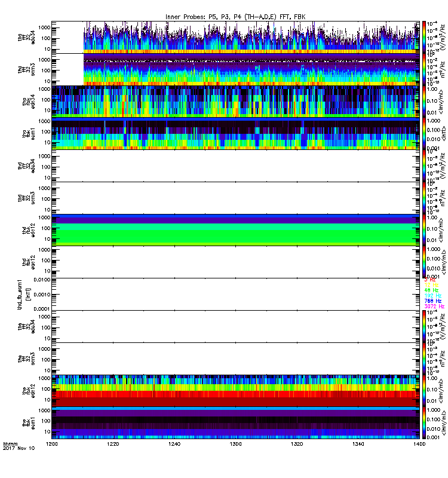Click the "12 Hz" yellow legend entry

pos(431,285)
